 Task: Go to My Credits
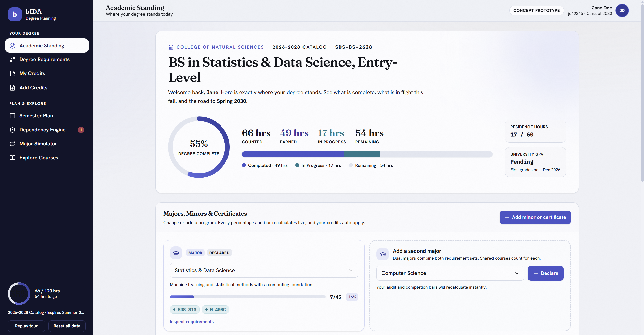tap(47, 73)
